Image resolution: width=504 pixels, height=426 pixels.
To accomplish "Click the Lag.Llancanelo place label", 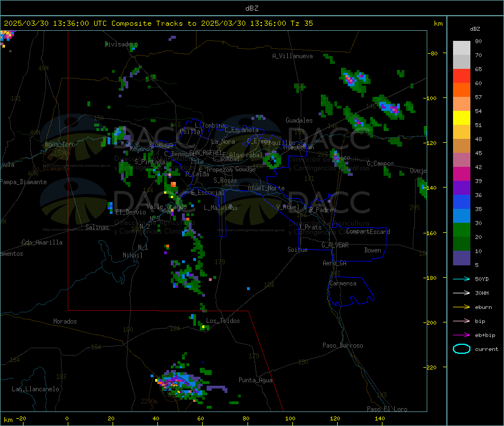I will tap(35, 389).
